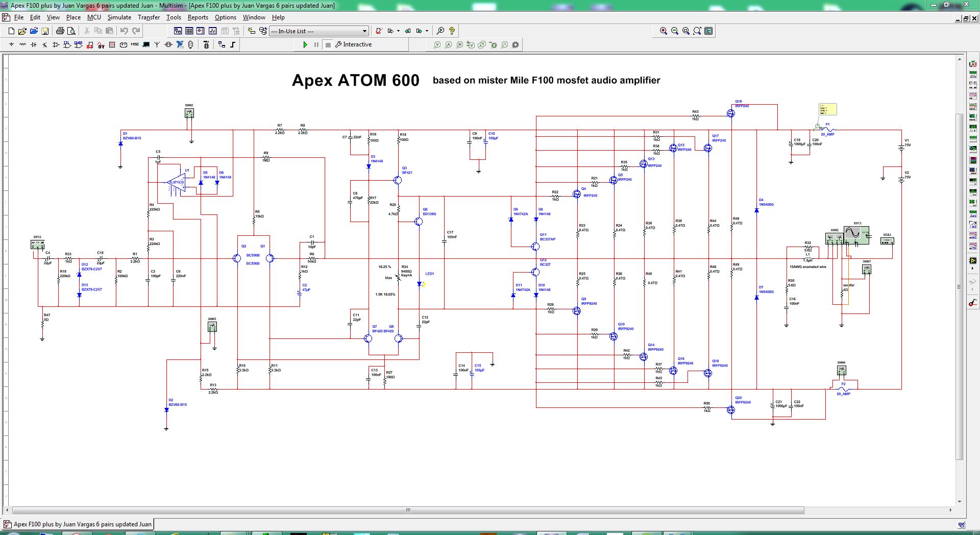Screen dimensions: 980x535
Task: Place a voltage probe (green V icon)
Action: (x=437, y=44)
